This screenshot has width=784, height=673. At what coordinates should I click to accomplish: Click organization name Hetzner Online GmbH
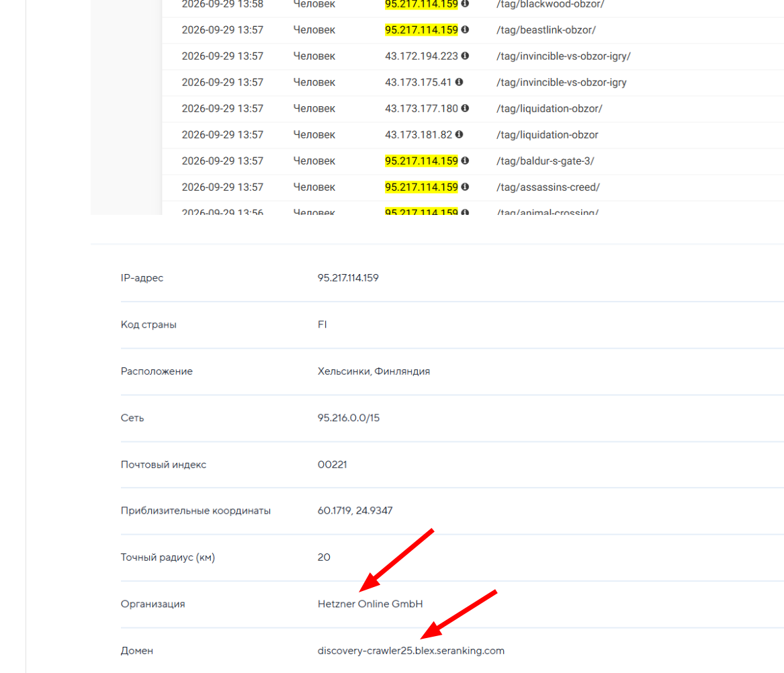pos(370,604)
